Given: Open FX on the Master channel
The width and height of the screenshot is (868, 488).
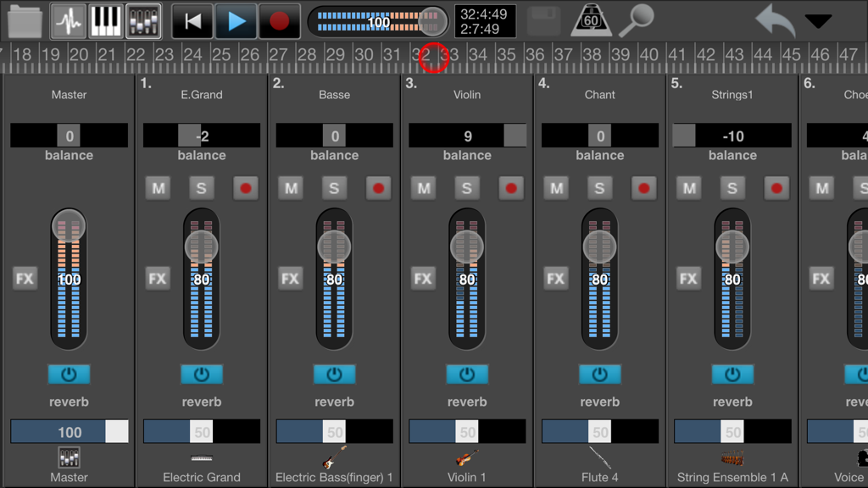Looking at the screenshot, I should (25, 277).
